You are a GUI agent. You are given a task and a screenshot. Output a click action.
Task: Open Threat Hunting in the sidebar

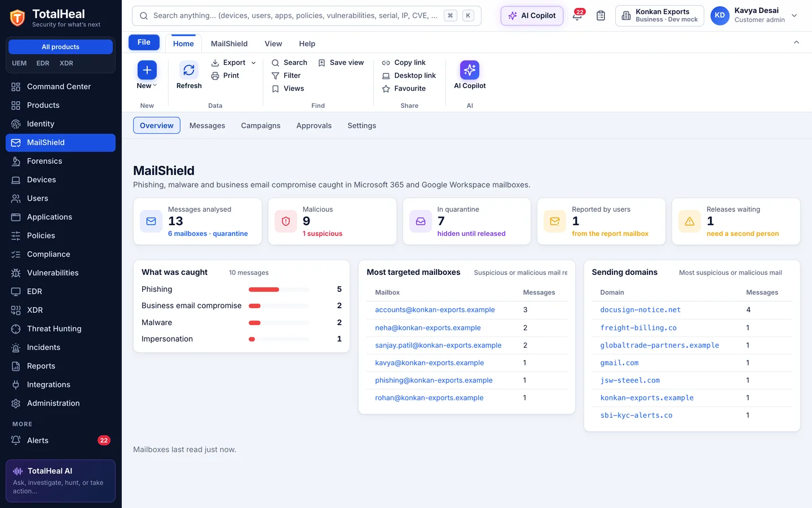[60, 329]
